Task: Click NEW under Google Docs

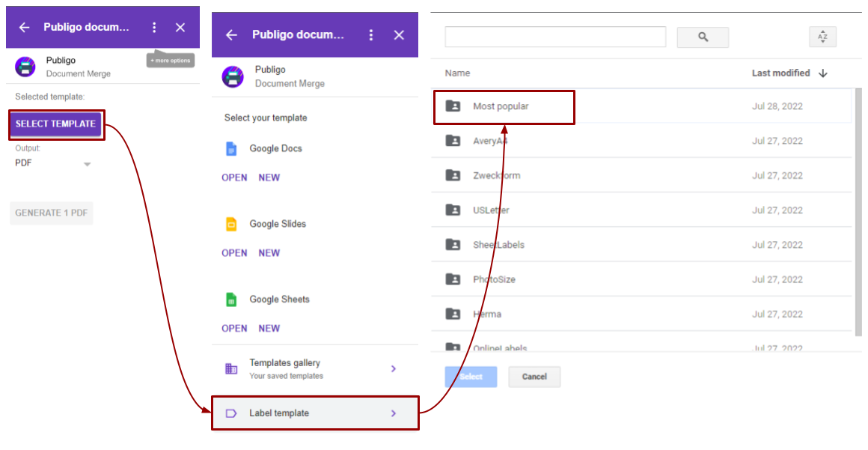Action: tap(269, 178)
